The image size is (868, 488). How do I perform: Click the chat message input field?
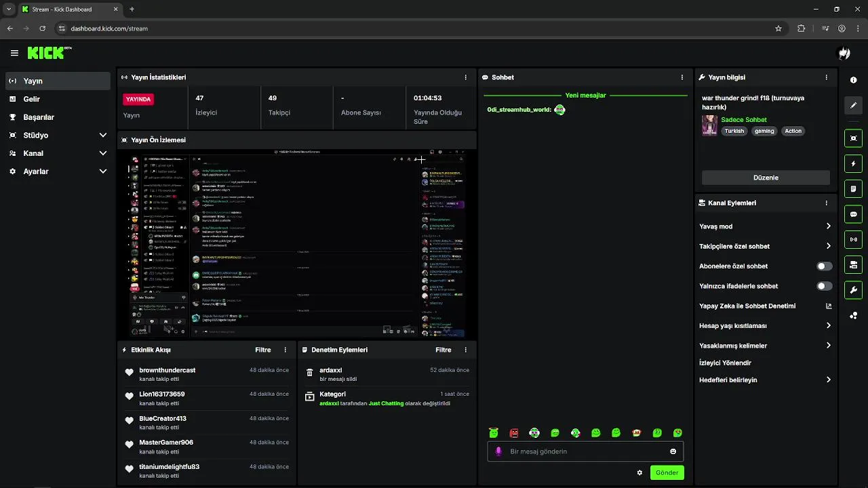click(585, 451)
